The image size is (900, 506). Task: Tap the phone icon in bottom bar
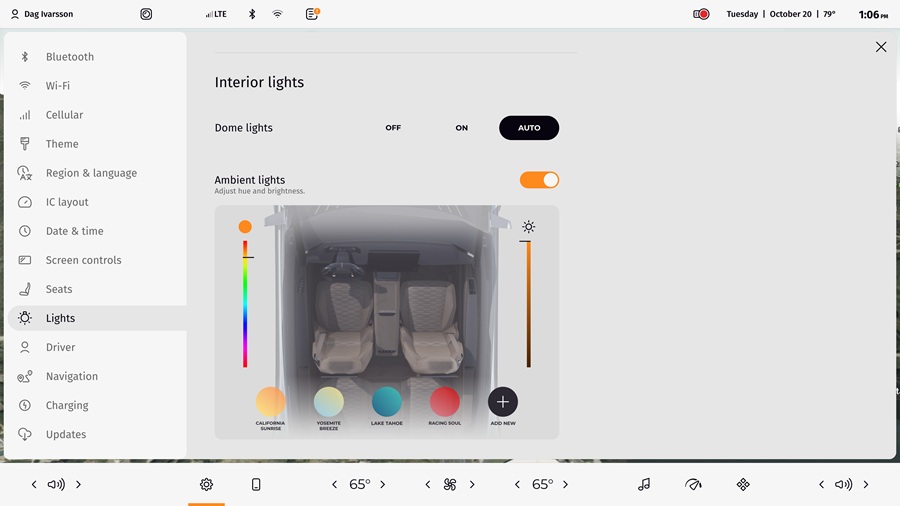point(256,484)
